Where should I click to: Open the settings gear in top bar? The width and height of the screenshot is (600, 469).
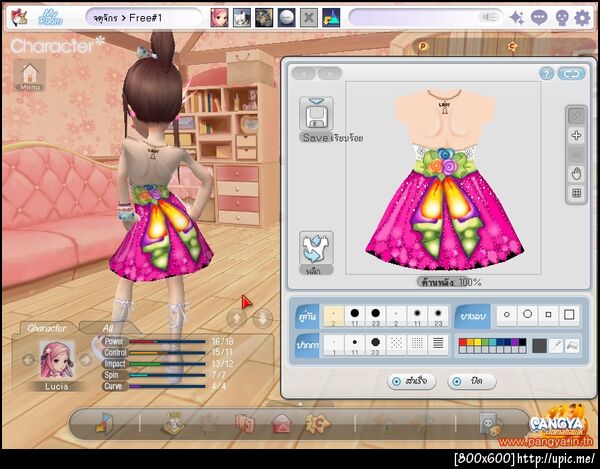point(582,18)
